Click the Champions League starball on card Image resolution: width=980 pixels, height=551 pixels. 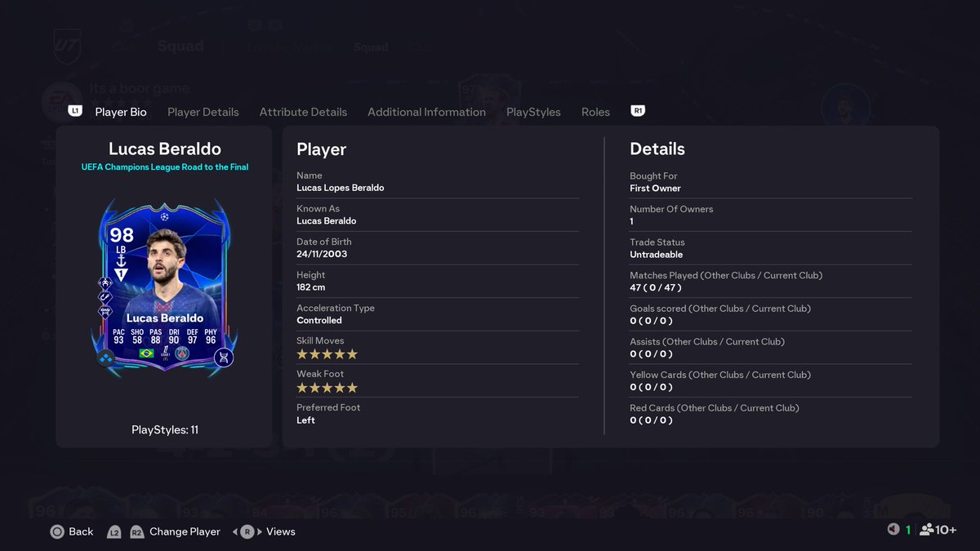(164, 216)
